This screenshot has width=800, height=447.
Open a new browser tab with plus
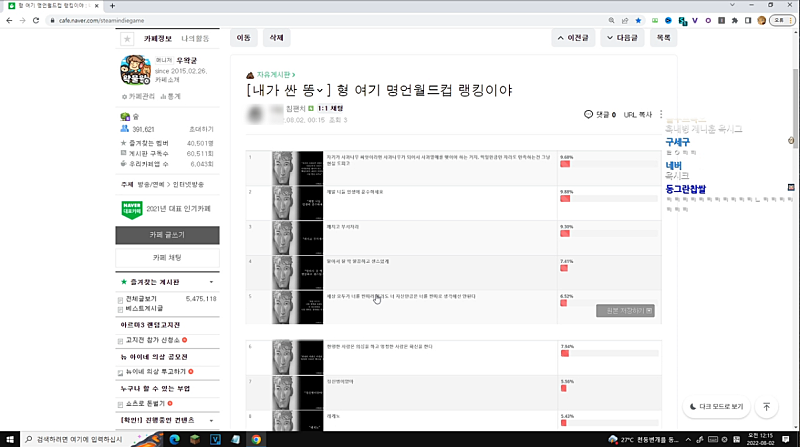pos(112,6)
